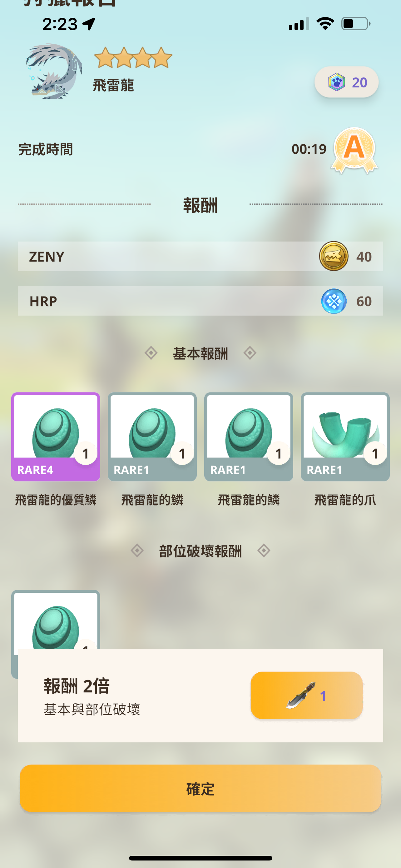401x868 pixels.
Task: Tap the Wi-Fi status icon
Action: tap(325, 23)
